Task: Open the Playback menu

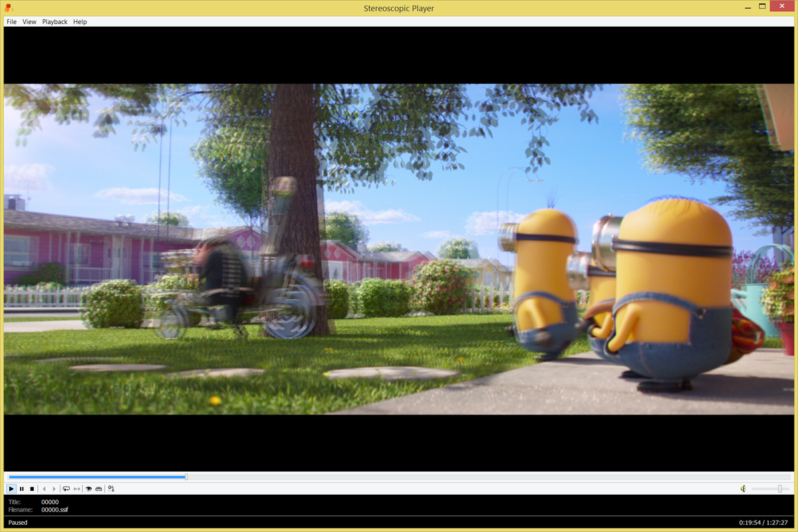Action: click(55, 22)
